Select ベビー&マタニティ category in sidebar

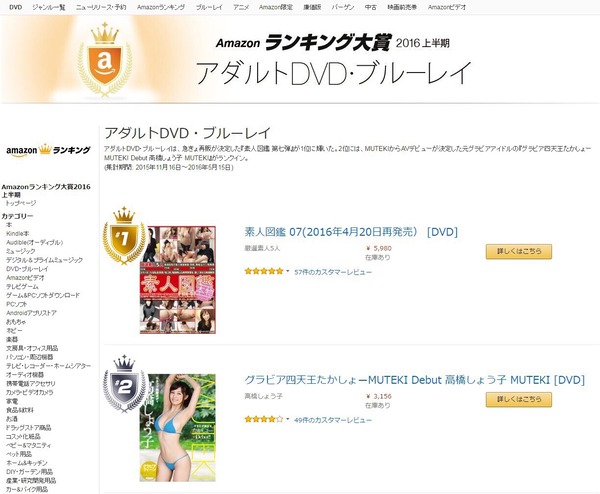pos(28,445)
